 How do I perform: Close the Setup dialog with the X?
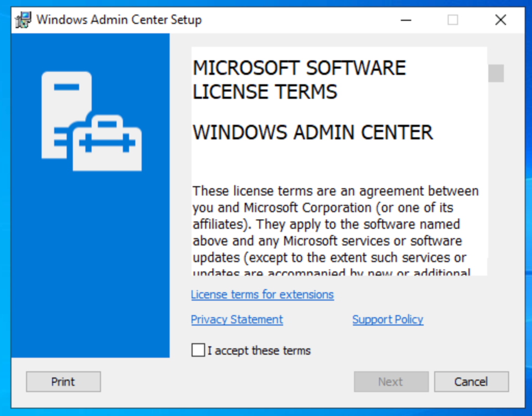(x=500, y=20)
